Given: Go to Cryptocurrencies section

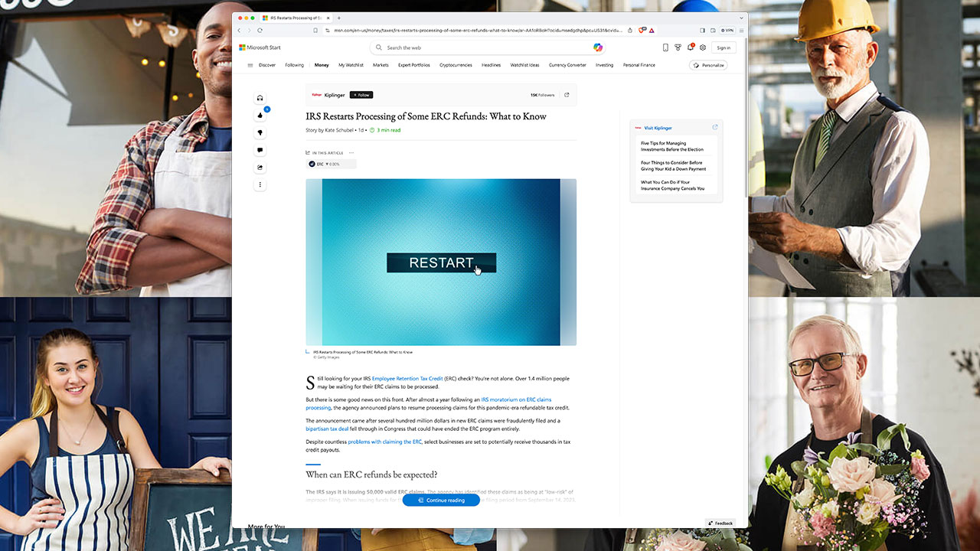Looking at the screenshot, I should click(x=456, y=65).
